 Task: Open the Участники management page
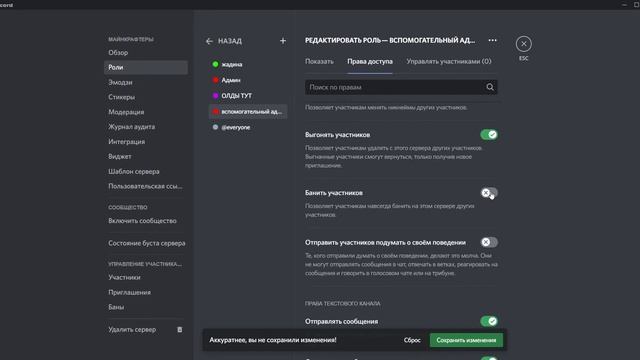pos(146,277)
